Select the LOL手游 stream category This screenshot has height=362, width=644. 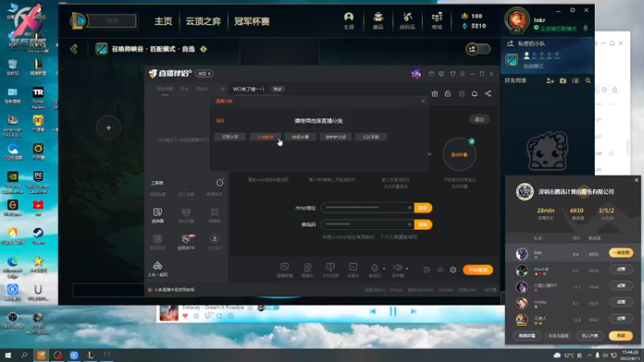[x=371, y=137]
